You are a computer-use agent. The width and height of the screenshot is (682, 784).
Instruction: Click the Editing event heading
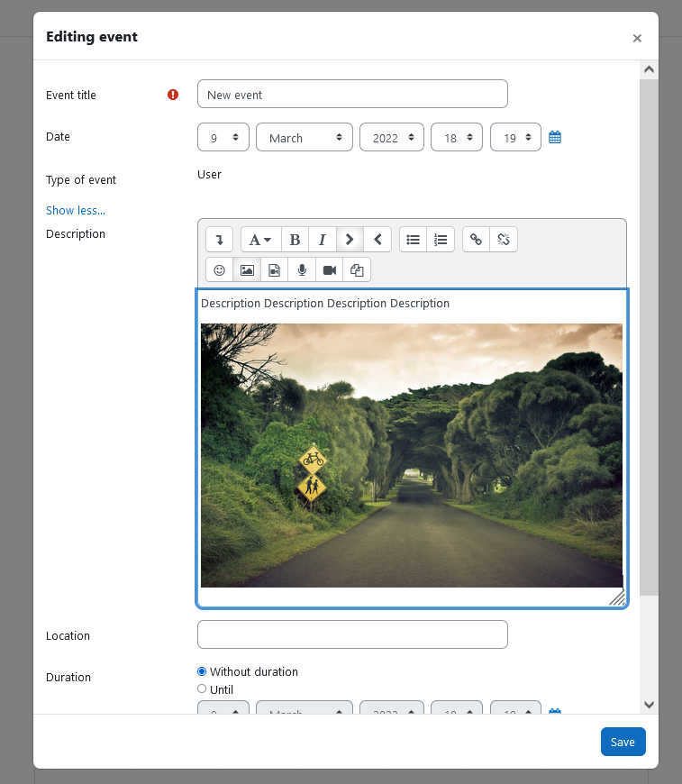[x=92, y=37]
